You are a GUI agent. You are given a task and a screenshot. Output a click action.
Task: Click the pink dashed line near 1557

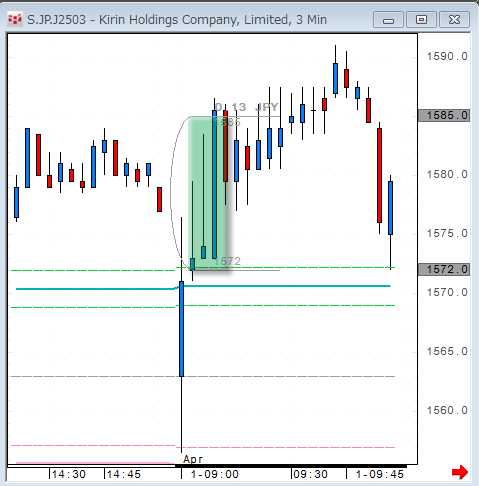pos(203,446)
